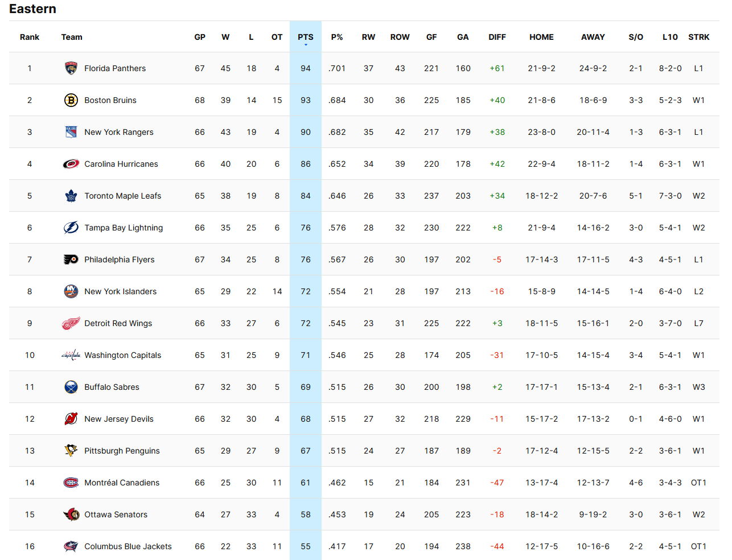Click the Carolina Hurricanes logo
Image resolution: width=732 pixels, height=560 pixels.
(x=71, y=164)
